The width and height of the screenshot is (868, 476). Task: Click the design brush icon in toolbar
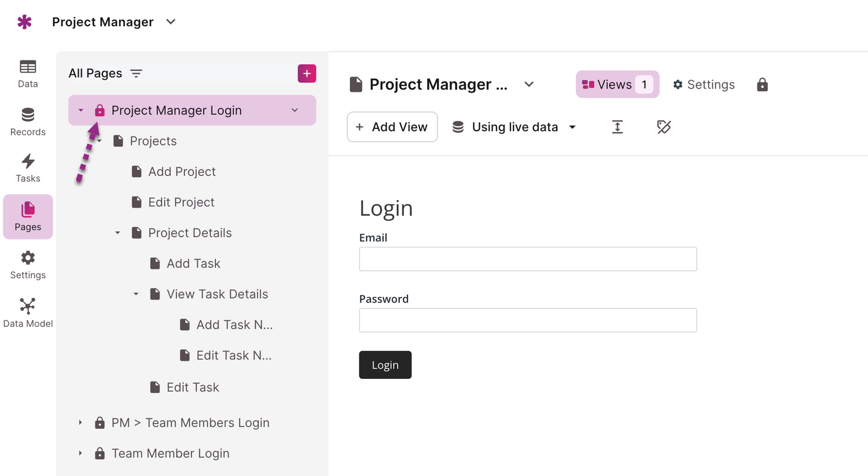tap(664, 127)
